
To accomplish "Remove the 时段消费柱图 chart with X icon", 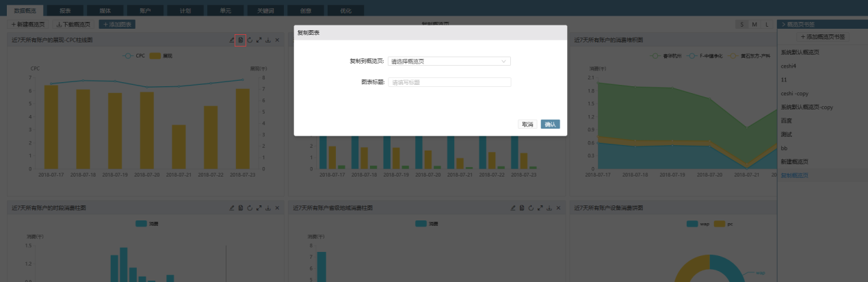I will coord(277,207).
